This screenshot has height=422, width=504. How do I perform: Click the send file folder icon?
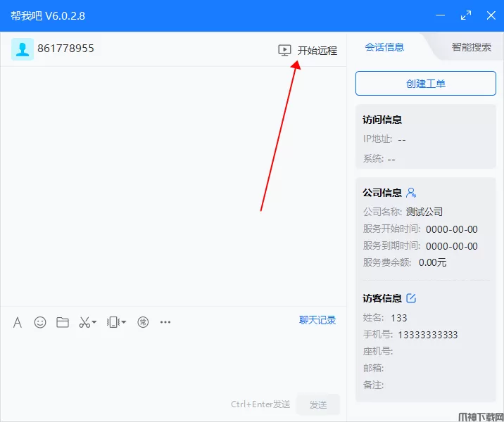pyautogui.click(x=63, y=322)
